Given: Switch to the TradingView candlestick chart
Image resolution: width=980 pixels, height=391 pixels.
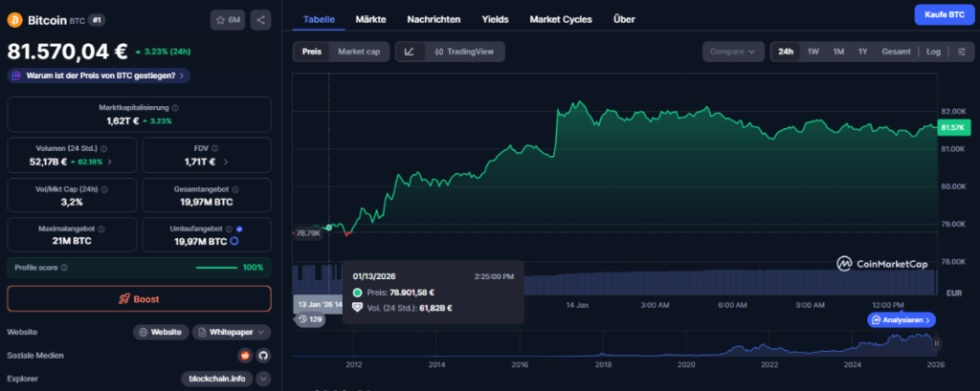Looking at the screenshot, I should (464, 52).
